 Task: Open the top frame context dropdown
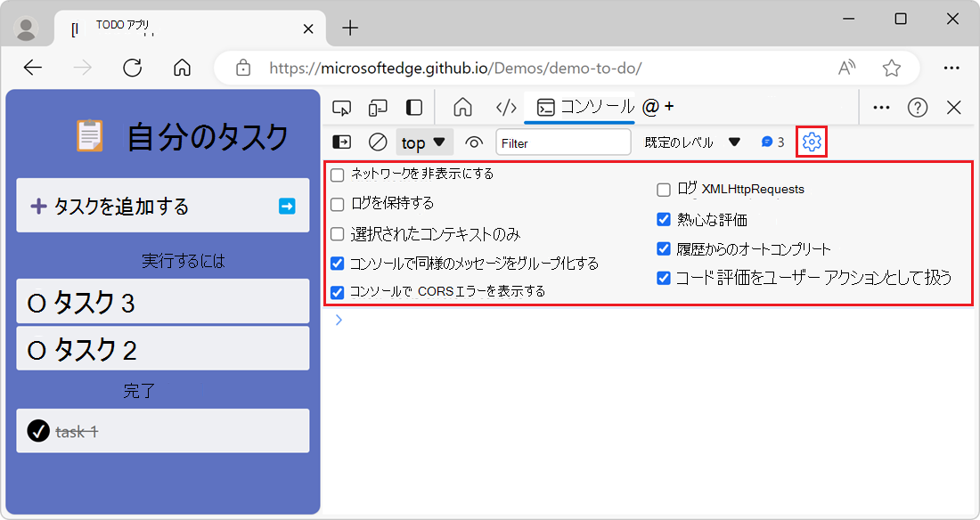tap(424, 141)
